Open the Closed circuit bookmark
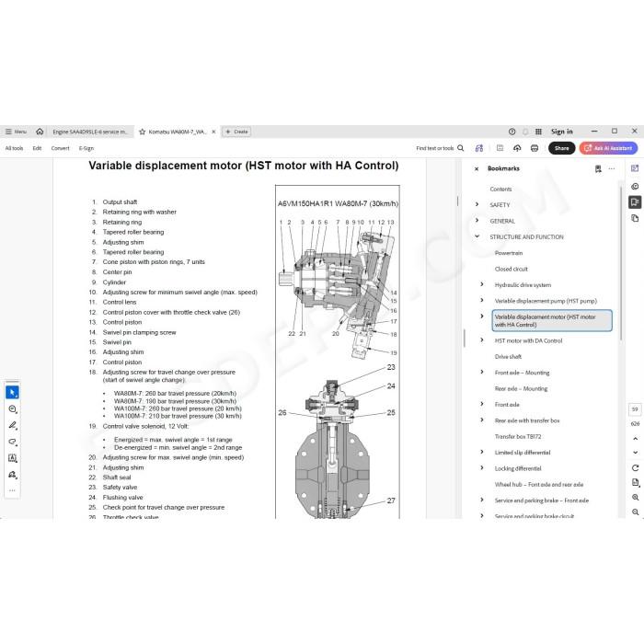644x644 pixels. point(511,269)
